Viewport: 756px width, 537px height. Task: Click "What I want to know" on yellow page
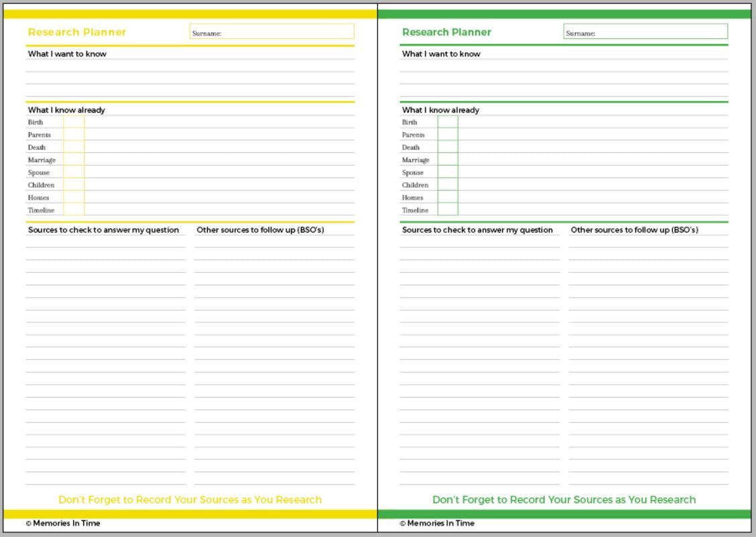pyautogui.click(x=67, y=54)
